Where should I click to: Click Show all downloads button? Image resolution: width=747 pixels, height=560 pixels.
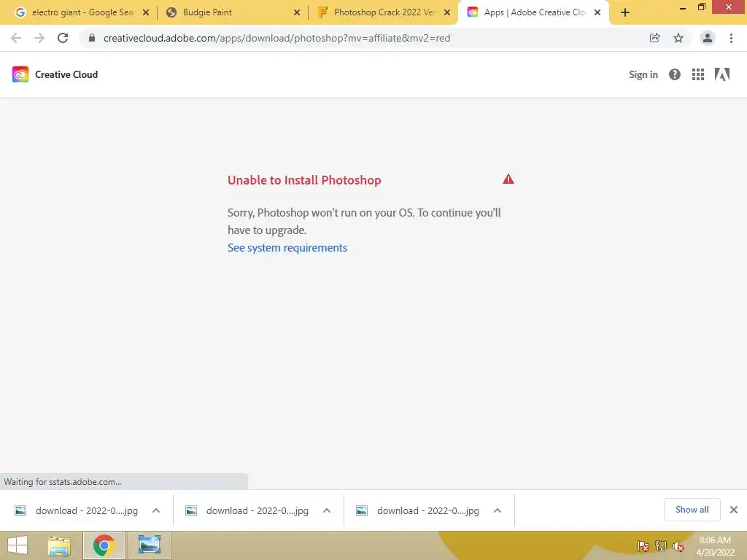click(x=692, y=510)
